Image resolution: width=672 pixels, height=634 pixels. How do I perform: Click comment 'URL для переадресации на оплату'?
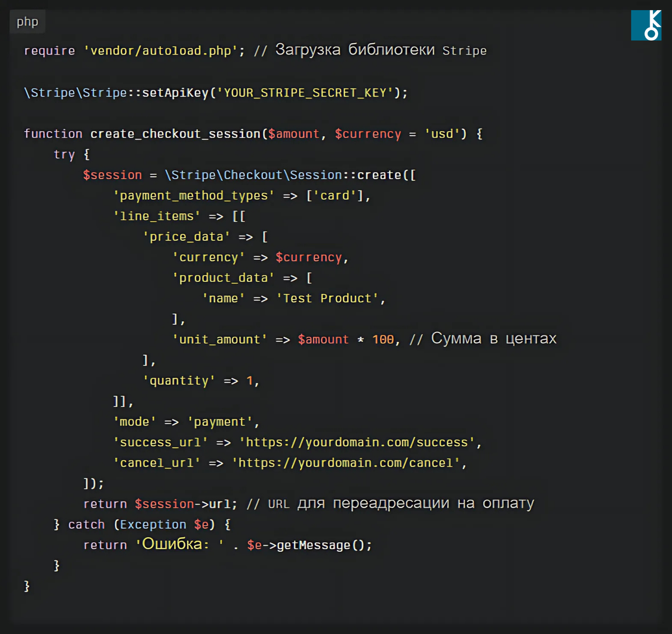click(390, 504)
